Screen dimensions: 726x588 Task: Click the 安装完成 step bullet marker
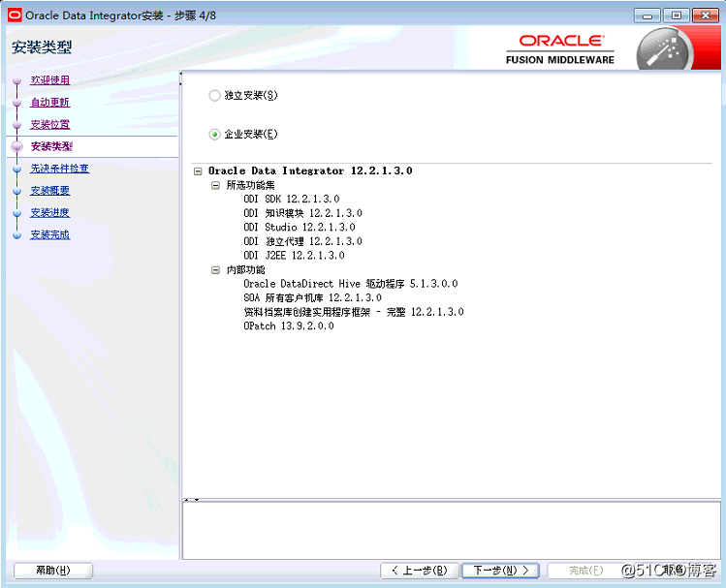tap(17, 235)
